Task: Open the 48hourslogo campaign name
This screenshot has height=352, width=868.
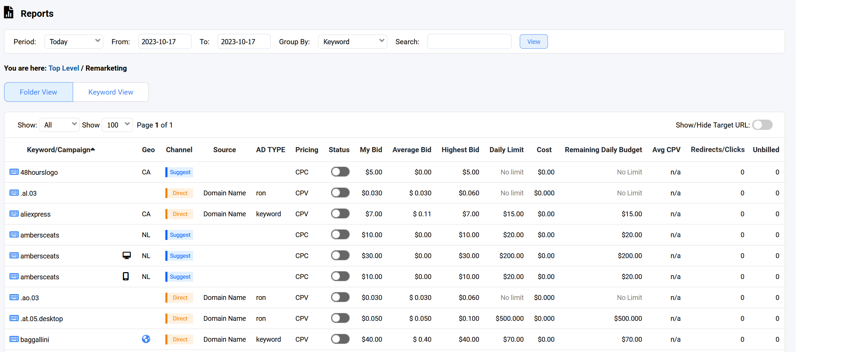Action: coord(39,172)
